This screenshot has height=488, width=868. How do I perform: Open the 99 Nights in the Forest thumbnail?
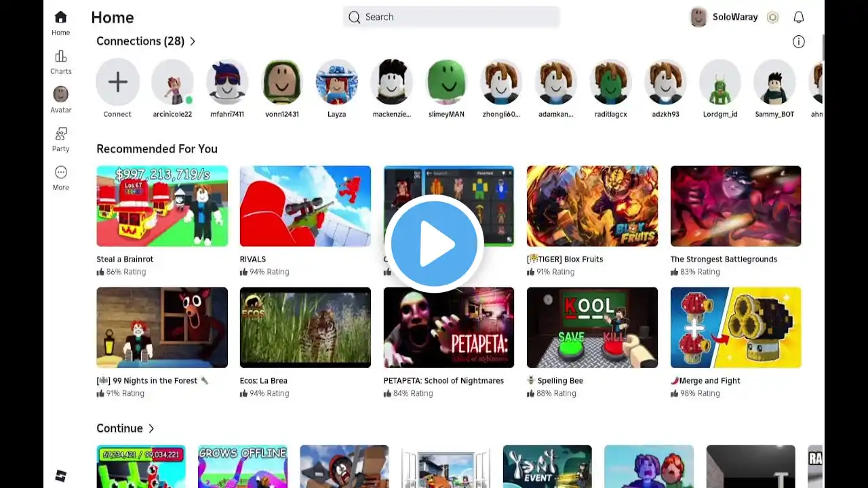point(162,327)
